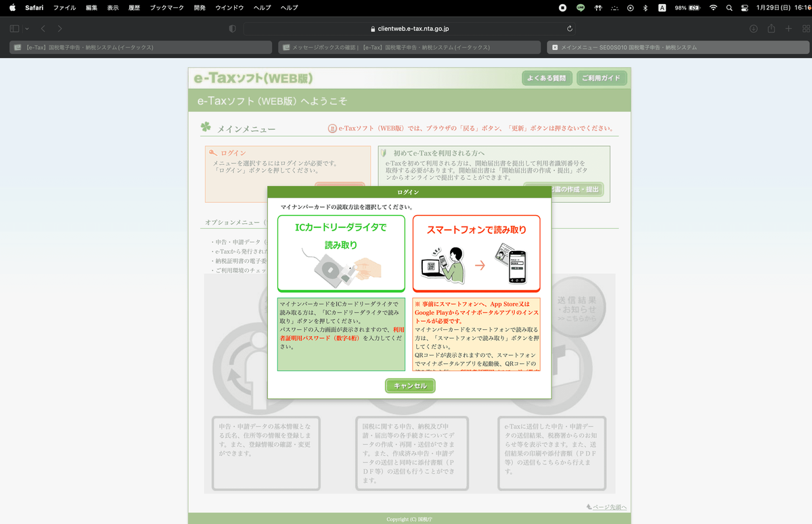Switch input source (A icon)
The height and width of the screenshot is (524, 812).
662,7
